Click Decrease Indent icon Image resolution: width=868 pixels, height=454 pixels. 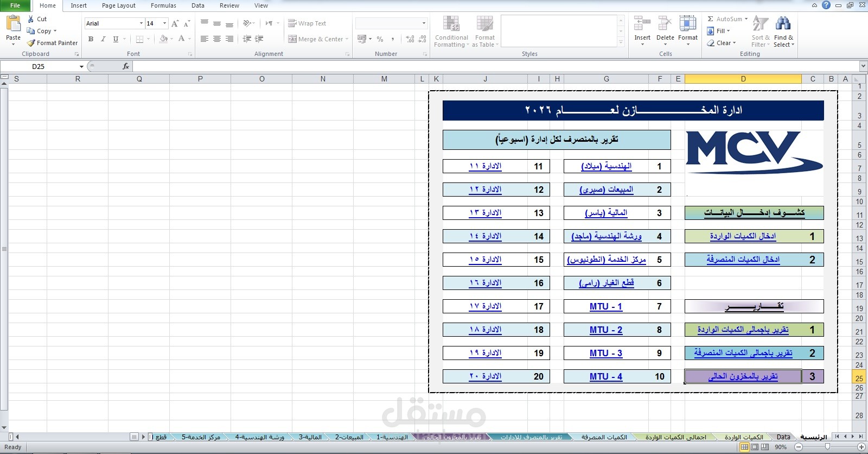point(247,39)
